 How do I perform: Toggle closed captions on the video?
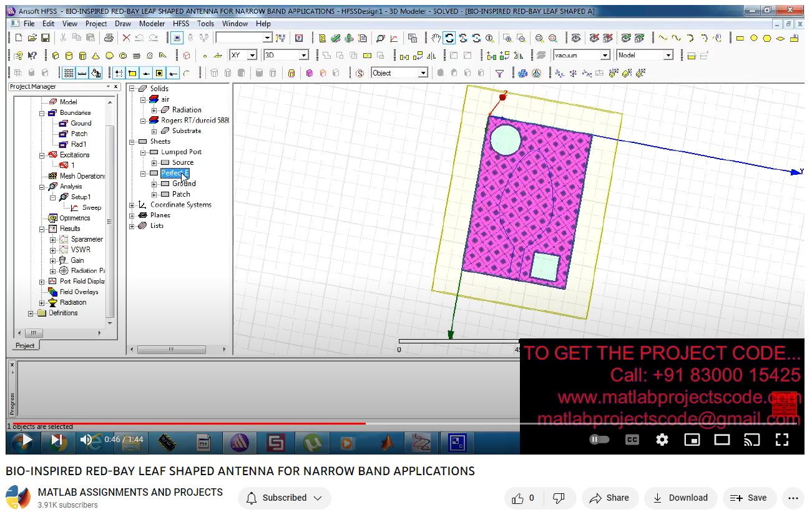pos(632,440)
